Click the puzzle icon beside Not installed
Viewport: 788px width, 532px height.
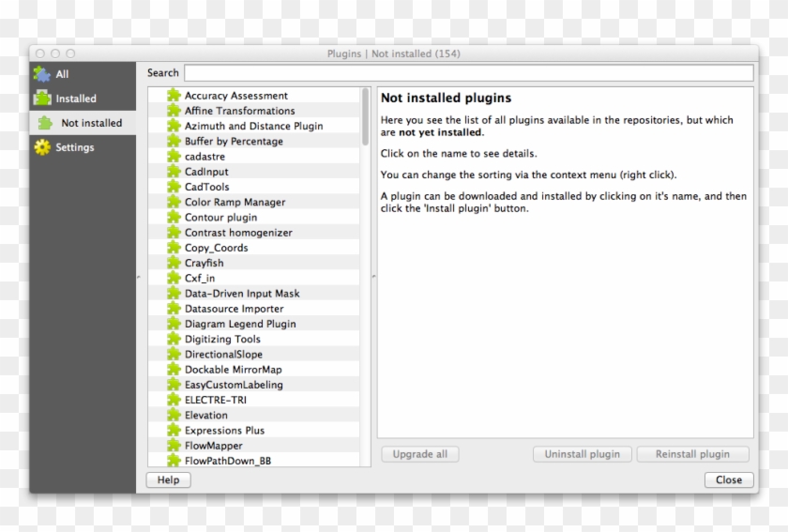click(x=45, y=123)
